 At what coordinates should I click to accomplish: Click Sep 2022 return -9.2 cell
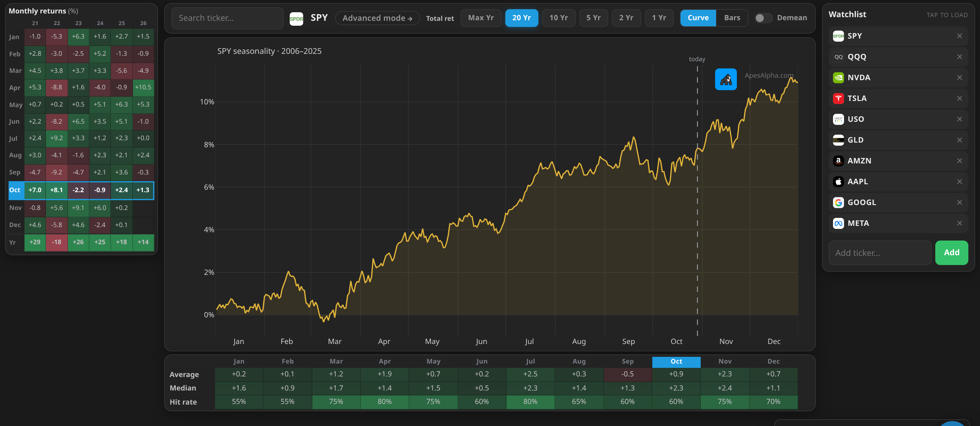[x=56, y=173]
